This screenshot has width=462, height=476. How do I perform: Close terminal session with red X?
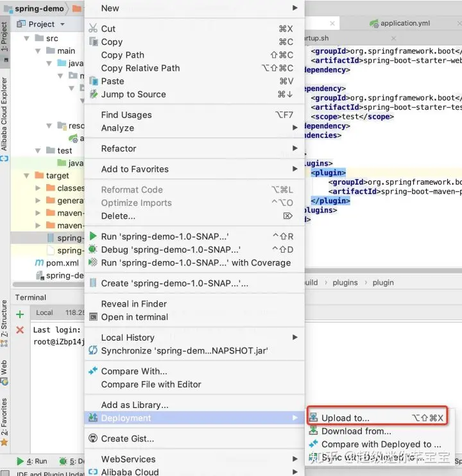pos(20,330)
